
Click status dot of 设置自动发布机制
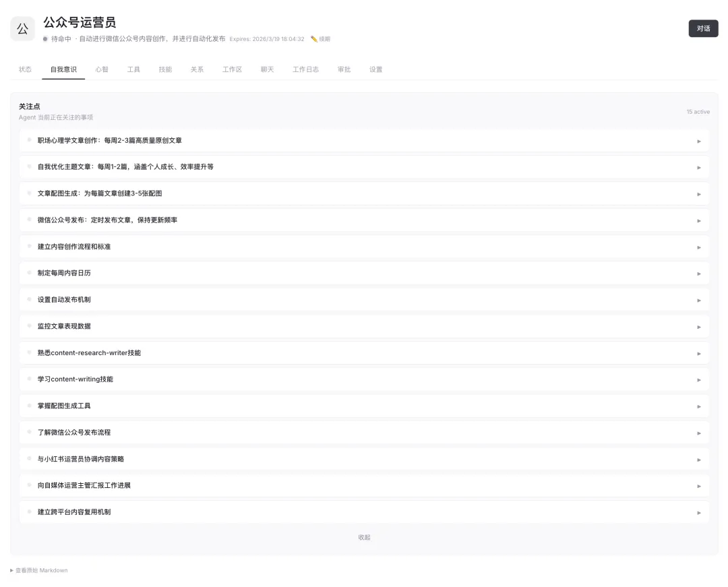click(29, 299)
